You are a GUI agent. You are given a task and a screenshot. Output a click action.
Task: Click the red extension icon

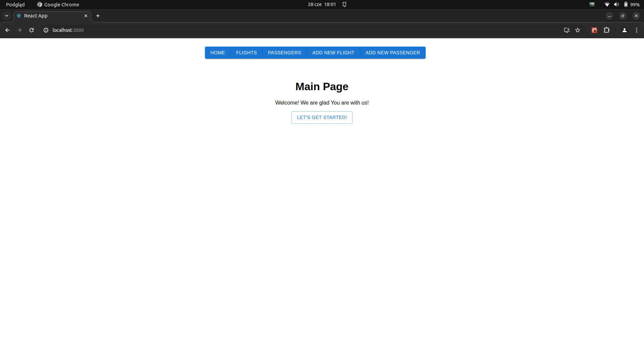tap(594, 30)
